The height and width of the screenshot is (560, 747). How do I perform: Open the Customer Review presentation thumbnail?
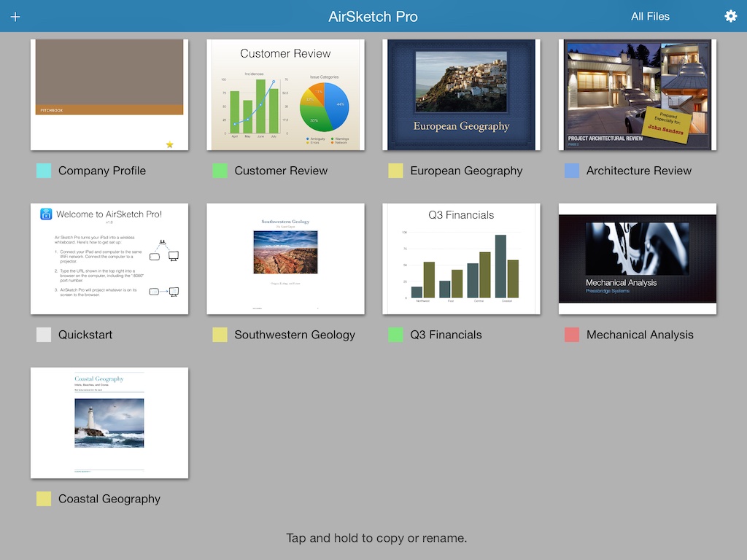pos(285,95)
